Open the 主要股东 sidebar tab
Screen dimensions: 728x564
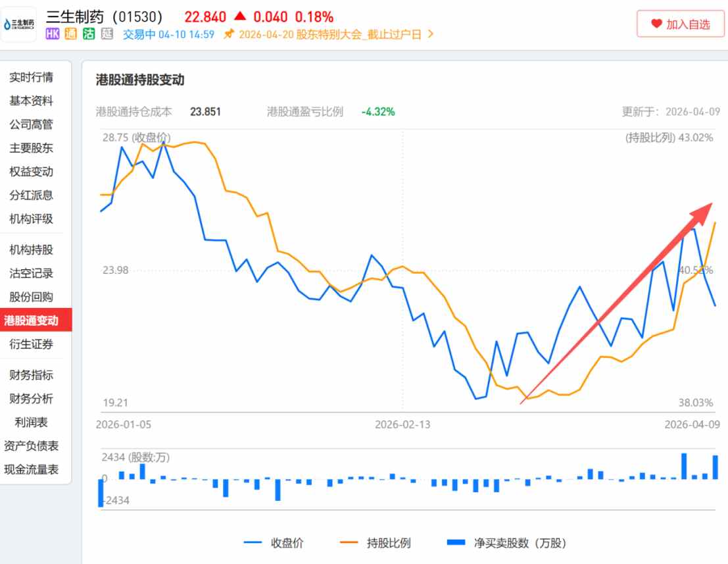click(31, 148)
